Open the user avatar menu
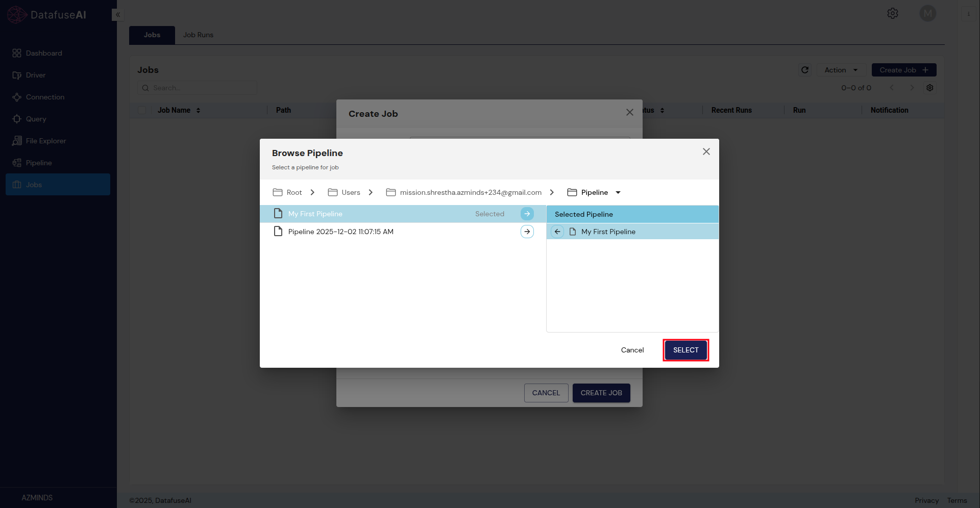980x508 pixels. (928, 13)
